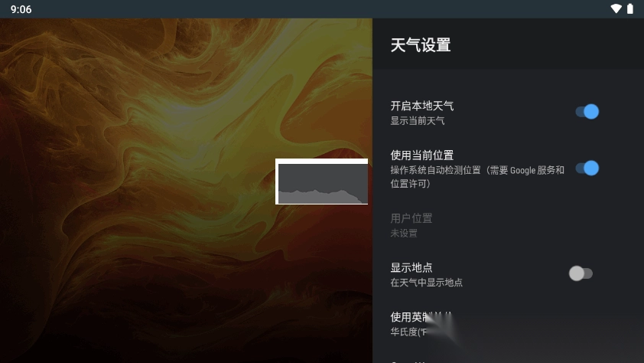Select the 显示地点 setting label

pos(411,267)
